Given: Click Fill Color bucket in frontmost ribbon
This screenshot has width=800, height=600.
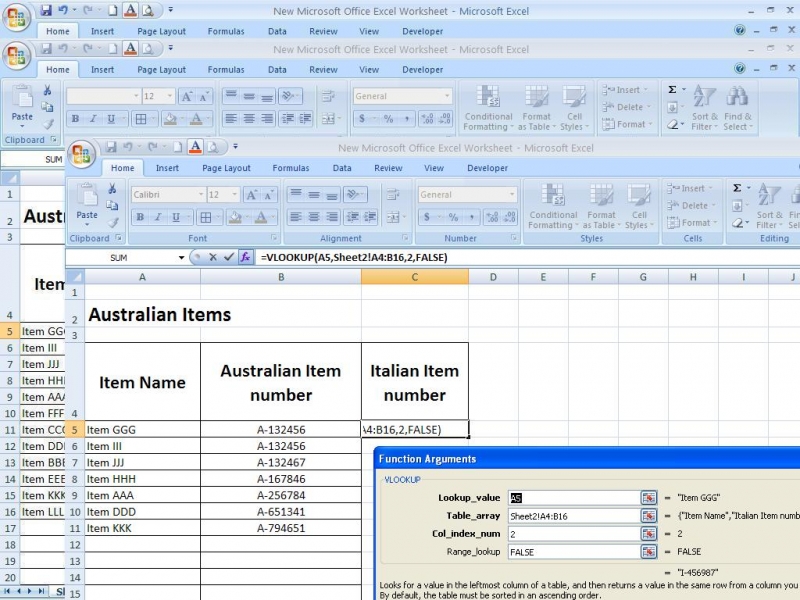Looking at the screenshot, I should point(236,217).
